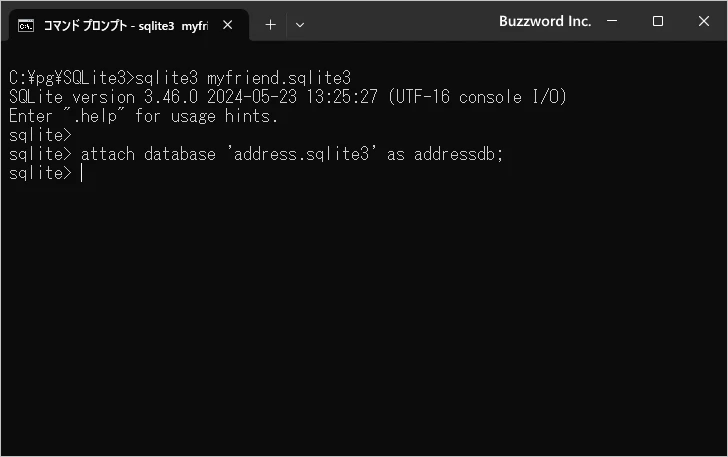Click the word addressdb in the command
The image size is (728, 457).
[459, 155]
